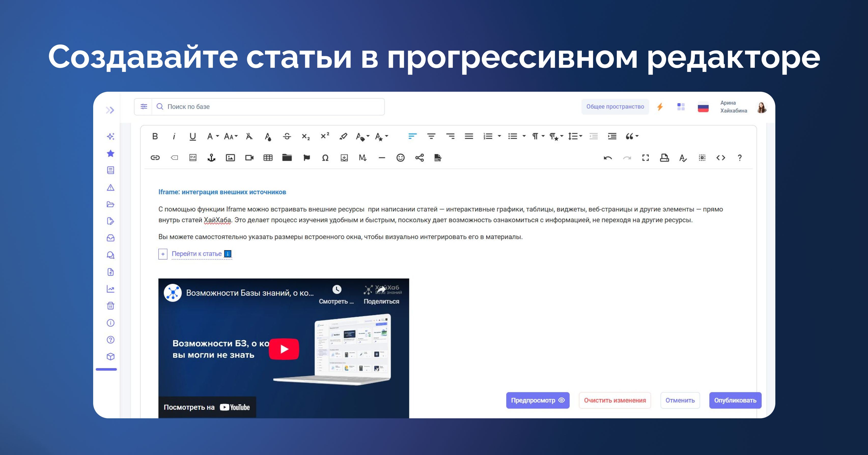868x455 pixels.
Task: Open the code view icon
Action: click(x=721, y=157)
